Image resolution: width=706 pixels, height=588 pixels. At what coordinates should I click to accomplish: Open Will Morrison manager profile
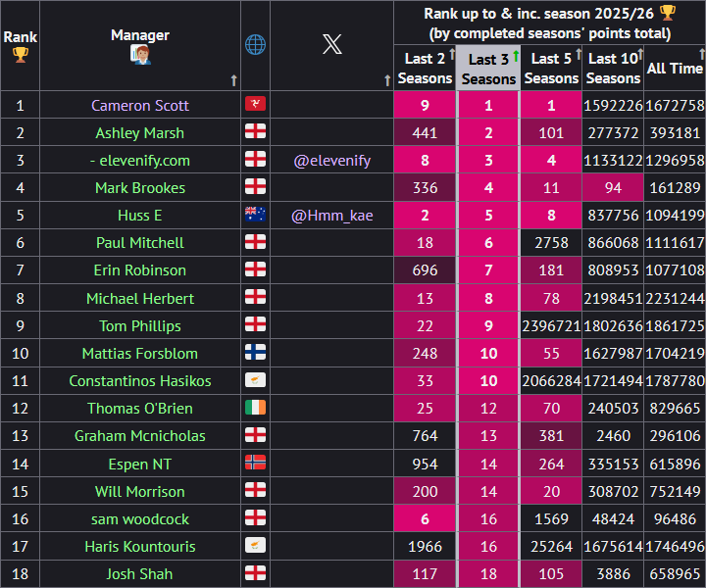click(x=140, y=492)
